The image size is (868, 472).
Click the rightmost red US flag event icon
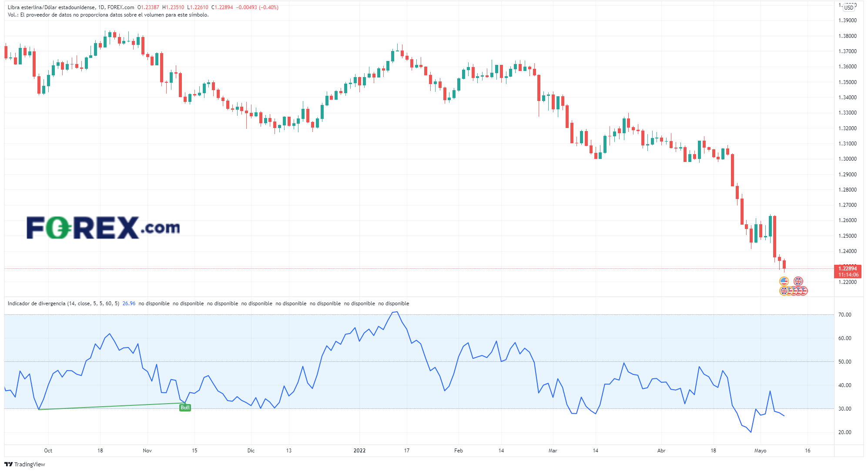804,291
